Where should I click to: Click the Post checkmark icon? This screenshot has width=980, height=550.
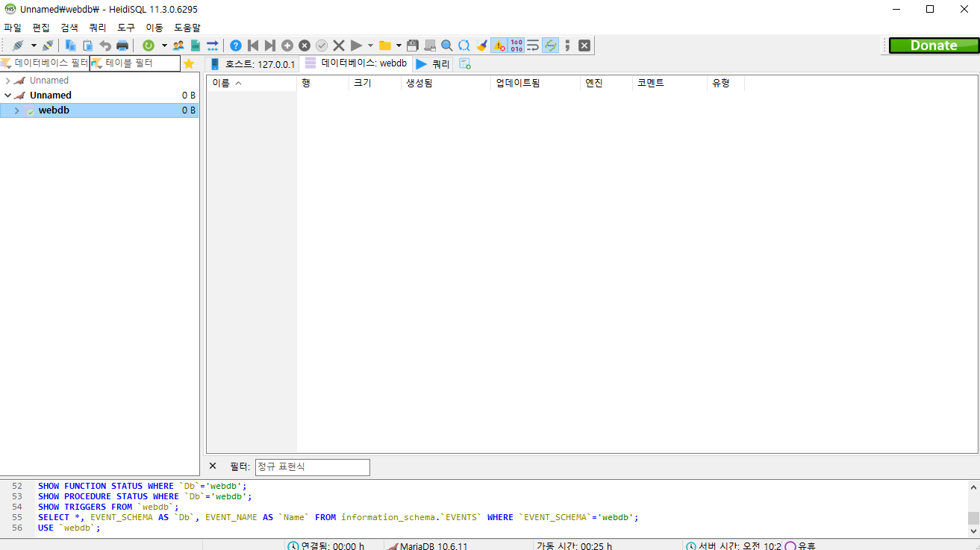322,46
